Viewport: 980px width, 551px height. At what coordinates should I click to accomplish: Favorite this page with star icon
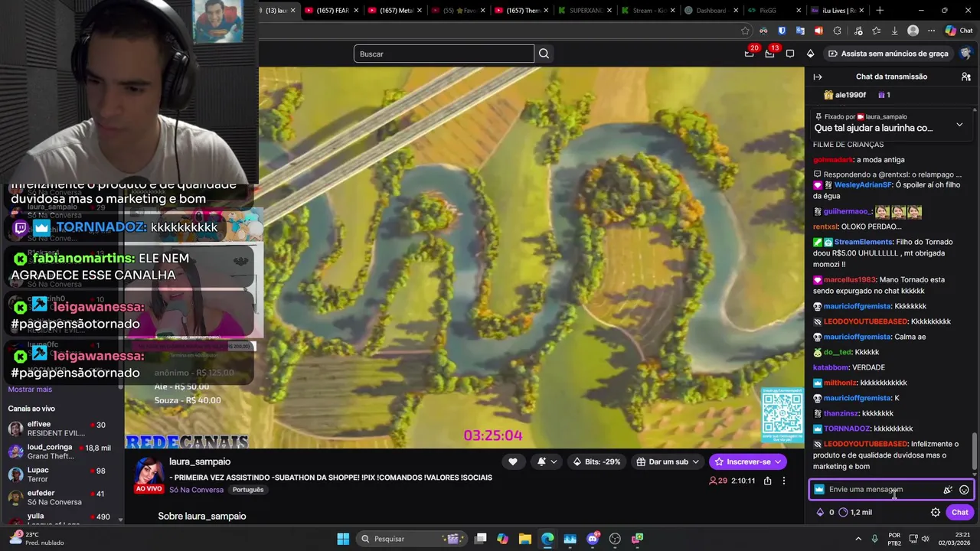click(x=745, y=31)
